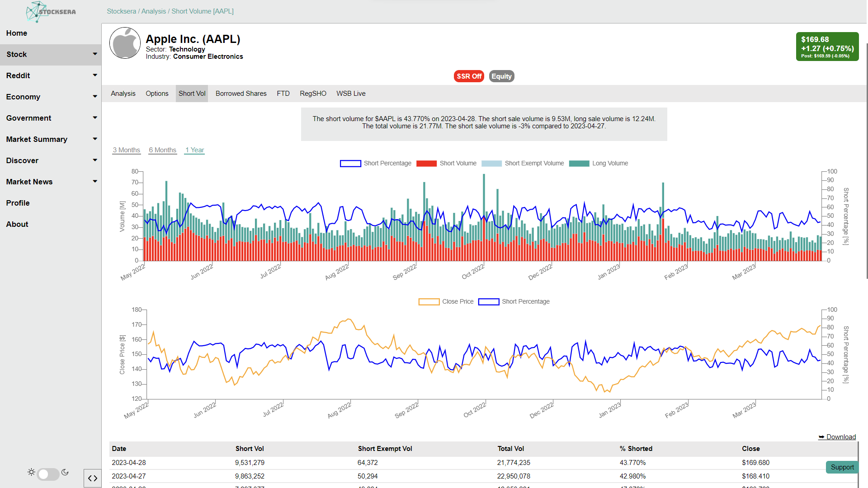The height and width of the screenshot is (488, 868).
Task: Click the Download arrow icon
Action: point(821,437)
